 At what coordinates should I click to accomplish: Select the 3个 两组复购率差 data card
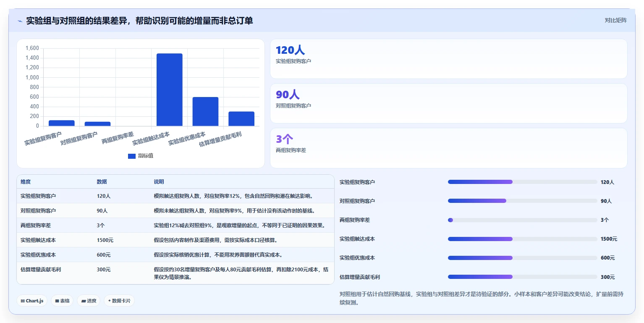coord(448,148)
